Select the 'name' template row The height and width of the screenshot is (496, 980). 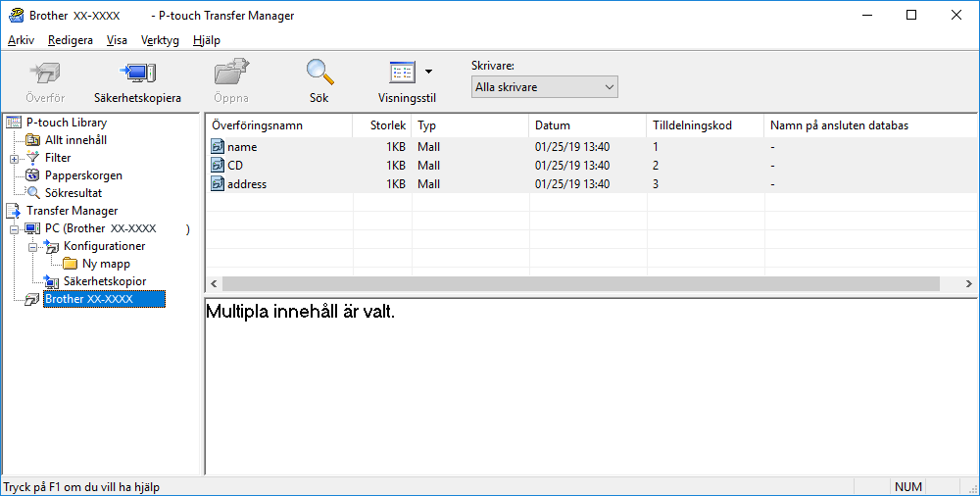tap(592, 147)
